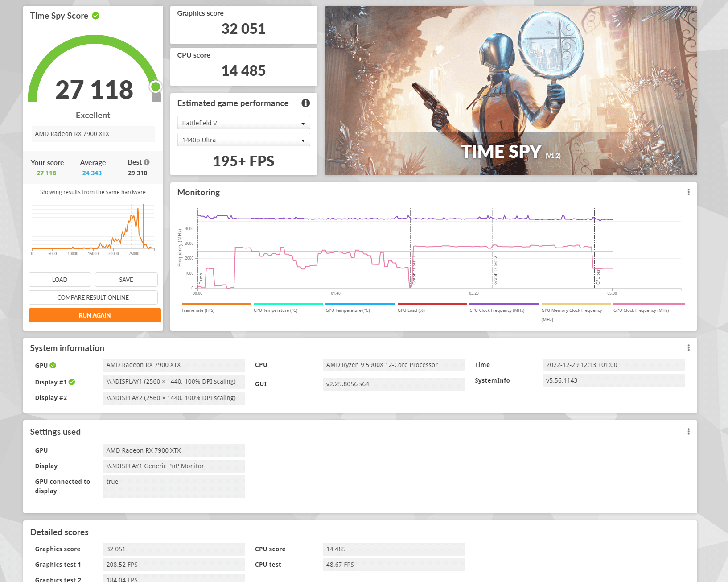Image resolution: width=728 pixels, height=582 pixels.
Task: Click the SAVE button
Action: 126,280
